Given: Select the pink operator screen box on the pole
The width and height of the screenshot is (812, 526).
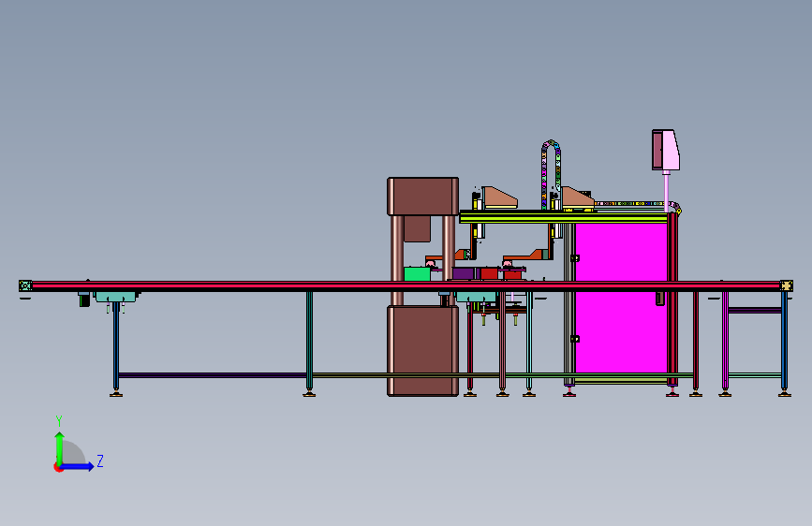Looking at the screenshot, I should point(666,150).
